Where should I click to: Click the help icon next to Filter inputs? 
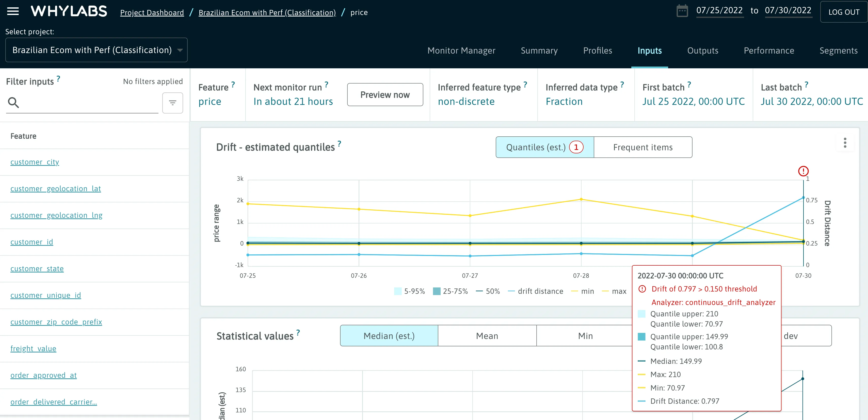(x=58, y=79)
